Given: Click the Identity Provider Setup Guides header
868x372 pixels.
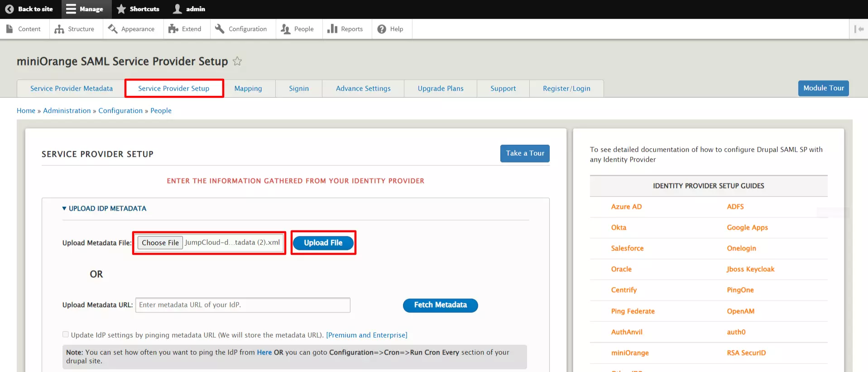Looking at the screenshot, I should [x=708, y=186].
